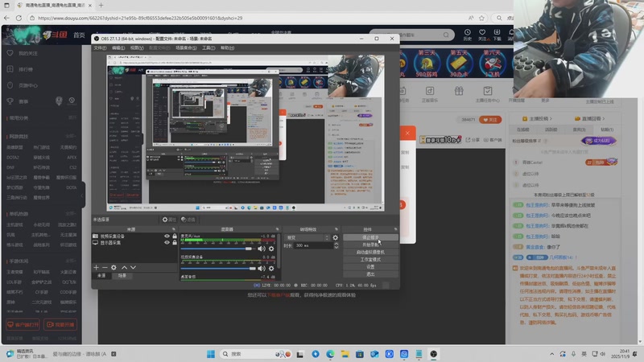Screen dimensions: 644x362
Task: Switch to the 场景 scenes tab at bottom
Action: 122,276
